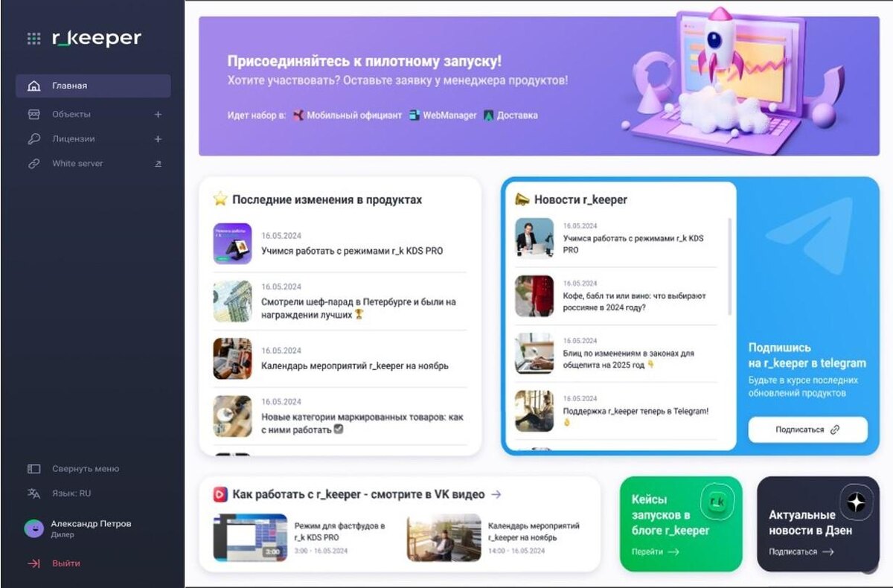Click the arrow next to Перейти
Viewport: 893px width, 588px height.
[673, 552]
